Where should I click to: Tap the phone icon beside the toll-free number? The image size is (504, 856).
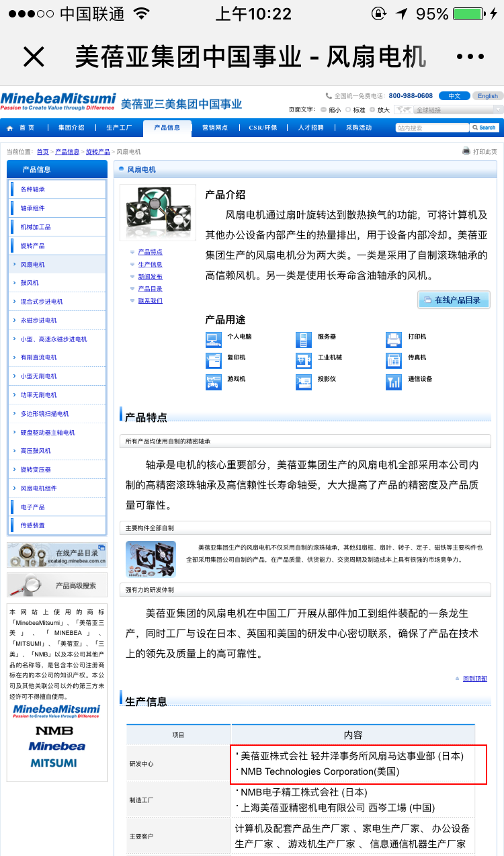point(329,96)
